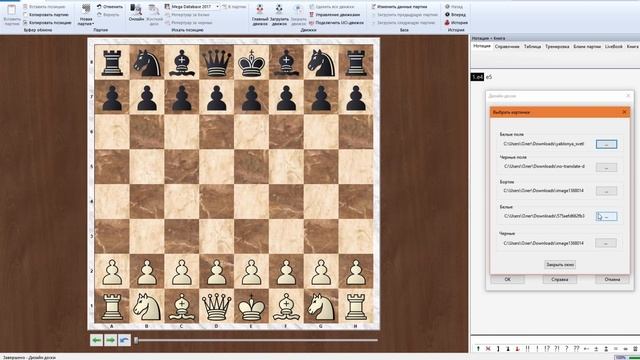
Task: Close the orange Выбрать картинки dialog
Action: pos(624,112)
